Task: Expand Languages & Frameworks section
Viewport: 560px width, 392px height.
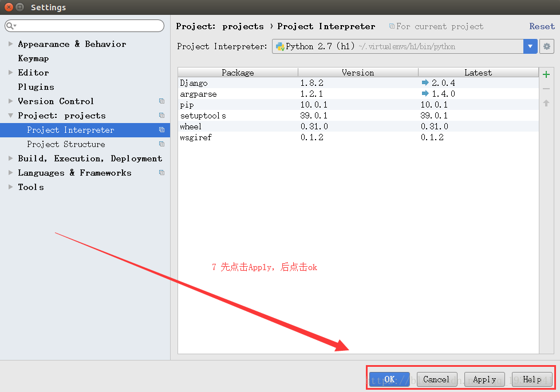Action: click(x=10, y=172)
